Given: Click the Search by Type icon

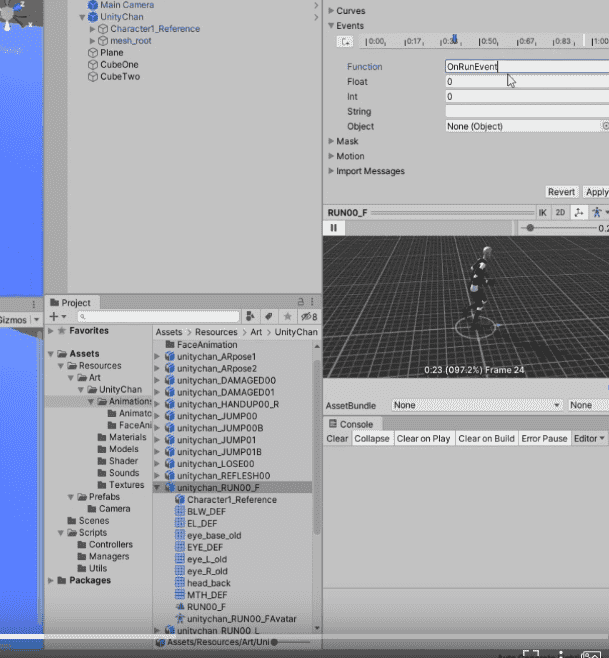Looking at the screenshot, I should 249,316.
